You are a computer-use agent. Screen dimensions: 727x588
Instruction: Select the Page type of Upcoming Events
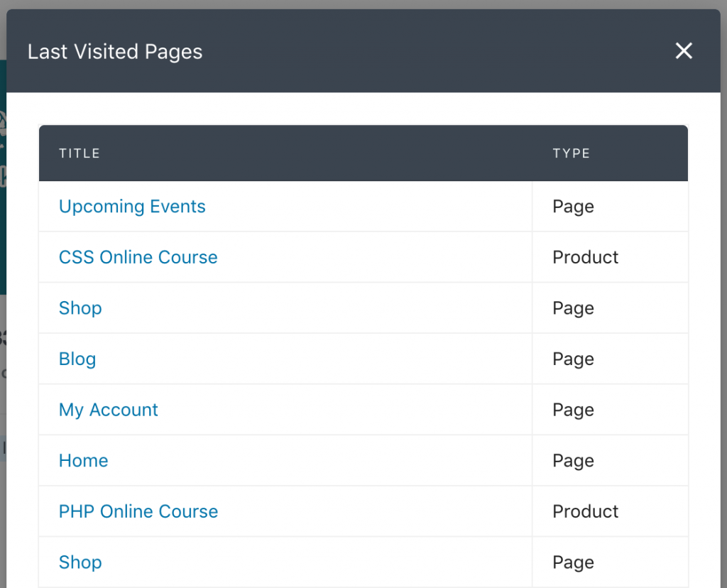pos(573,207)
